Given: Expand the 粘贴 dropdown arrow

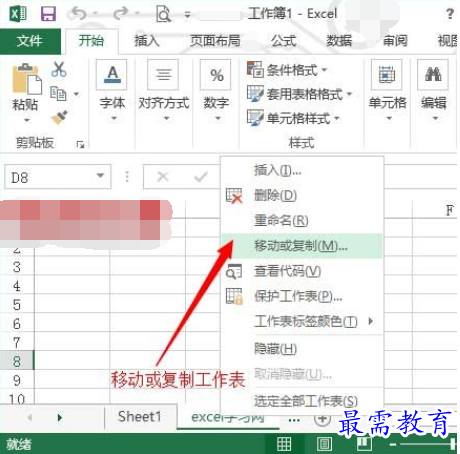Looking at the screenshot, I should tap(27, 120).
